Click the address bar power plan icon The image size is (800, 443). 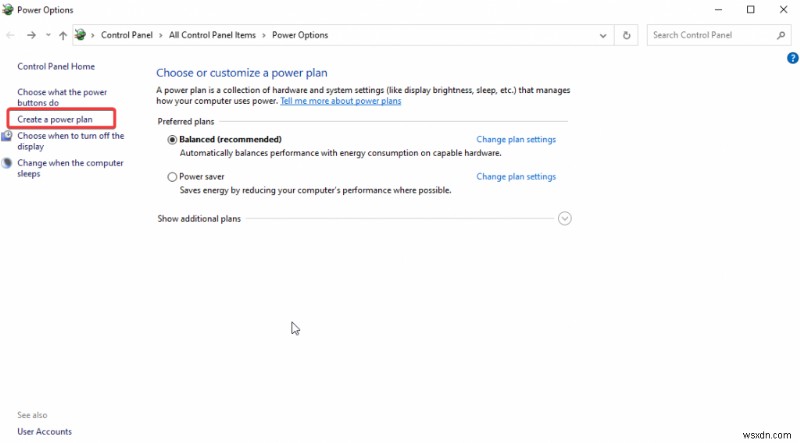(81, 35)
